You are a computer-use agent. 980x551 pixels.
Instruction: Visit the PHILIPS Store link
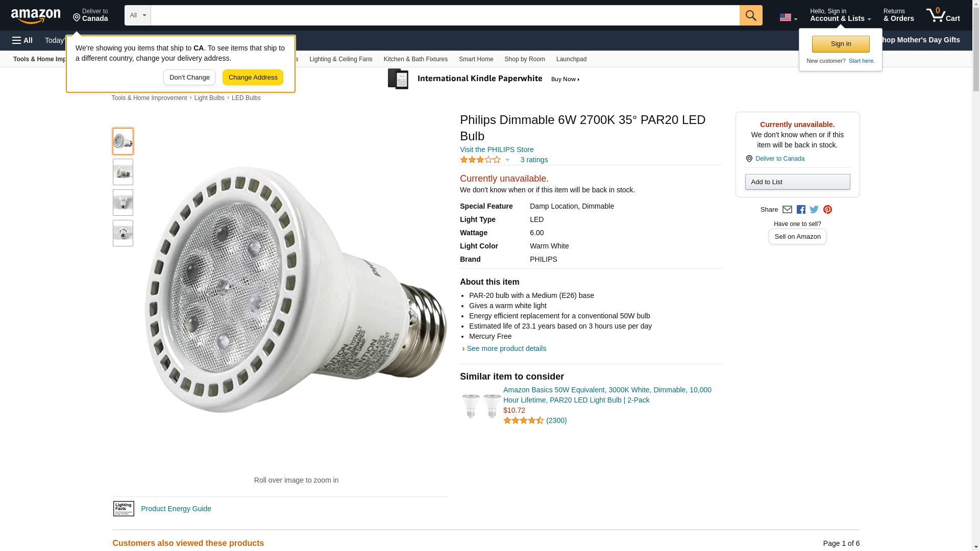tap(496, 149)
